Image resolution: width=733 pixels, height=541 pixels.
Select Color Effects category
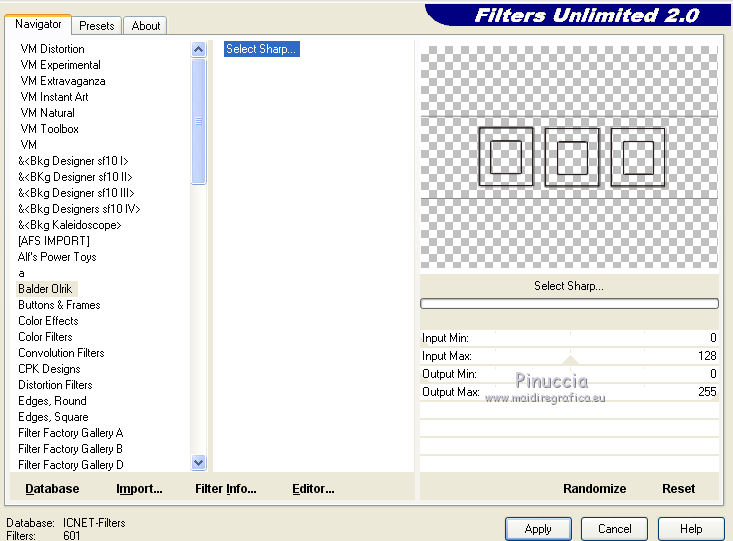(48, 321)
